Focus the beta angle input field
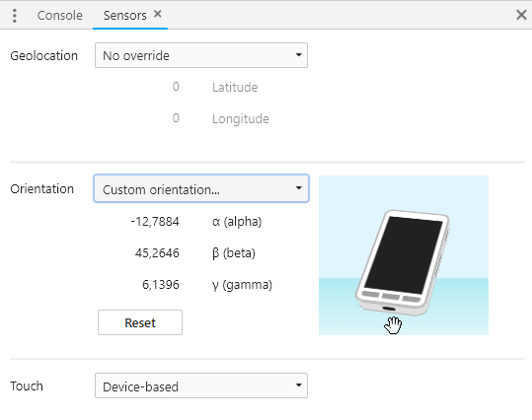Viewport: 532px width, 420px height. [139, 253]
